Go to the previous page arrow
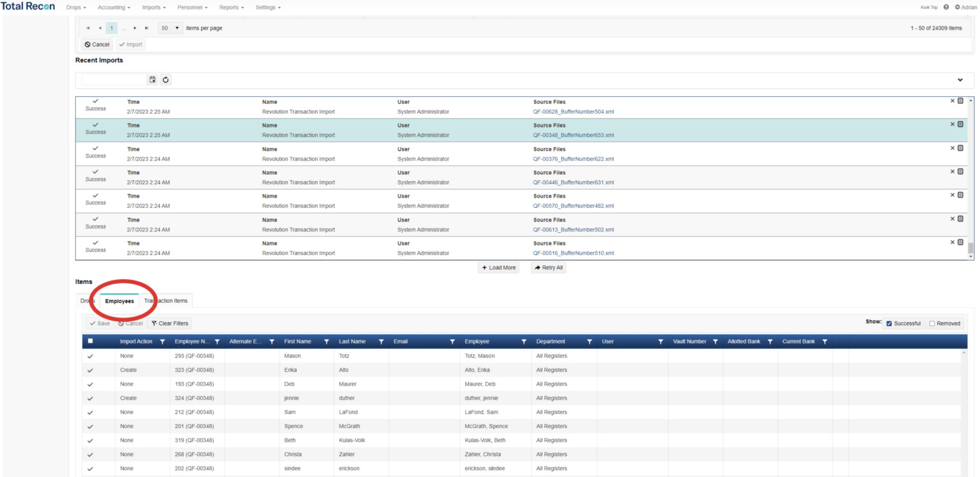Image resolution: width=980 pixels, height=477 pixels. (x=100, y=28)
